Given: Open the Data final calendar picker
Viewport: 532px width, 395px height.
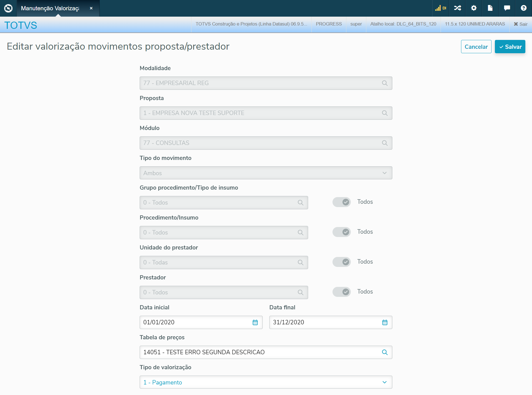Looking at the screenshot, I should [x=385, y=322].
